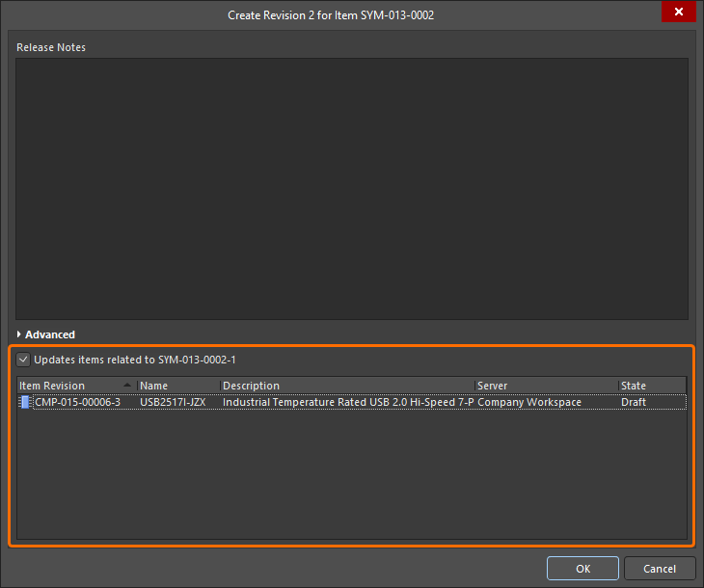Select the CMP-015-00006-3 item revision cell
This screenshot has width=704, height=588.
(x=78, y=402)
